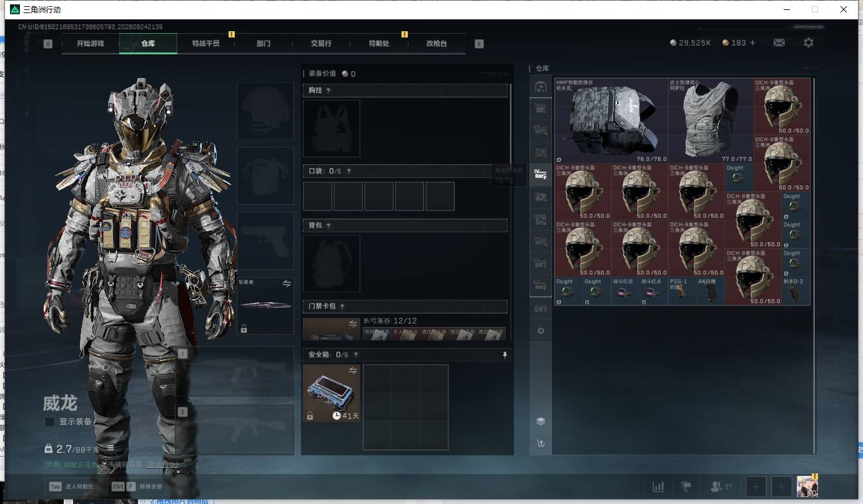The width and height of the screenshot is (863, 504).
Task: Click the 转移全部 button
Action: [x=137, y=487]
